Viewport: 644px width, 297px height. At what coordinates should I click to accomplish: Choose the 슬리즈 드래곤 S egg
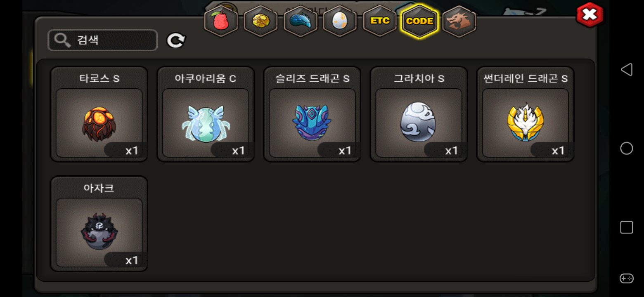tap(312, 114)
